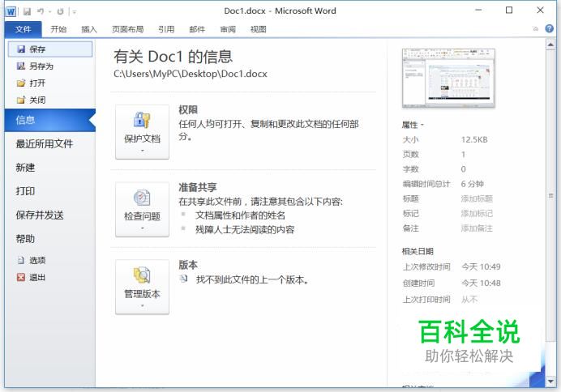561x392 pixels.
Task: Click the 6 分钟 editing time value
Action: click(473, 184)
